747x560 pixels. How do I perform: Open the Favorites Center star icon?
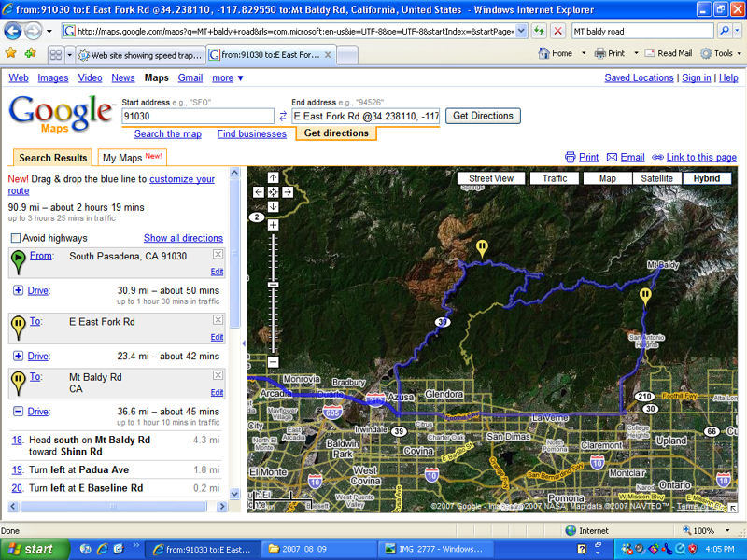click(x=11, y=53)
